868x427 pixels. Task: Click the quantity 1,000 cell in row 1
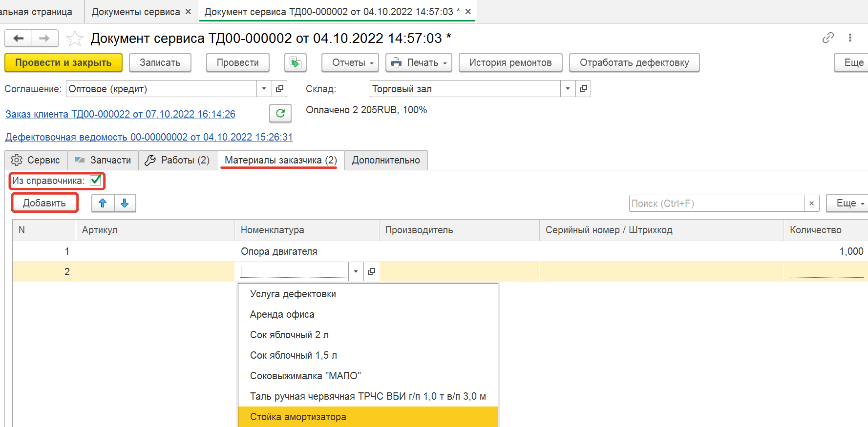coord(826,251)
